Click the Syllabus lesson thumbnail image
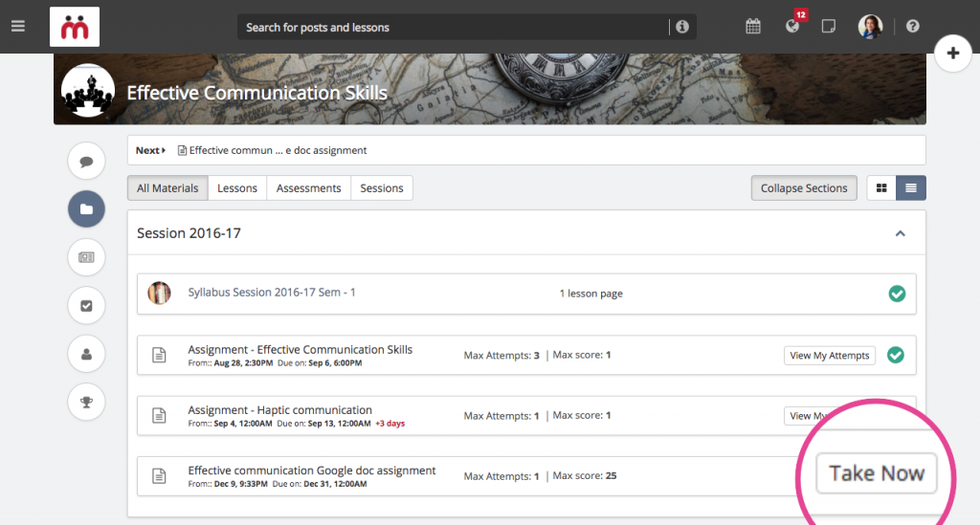This screenshot has height=525, width=980. pos(160,293)
